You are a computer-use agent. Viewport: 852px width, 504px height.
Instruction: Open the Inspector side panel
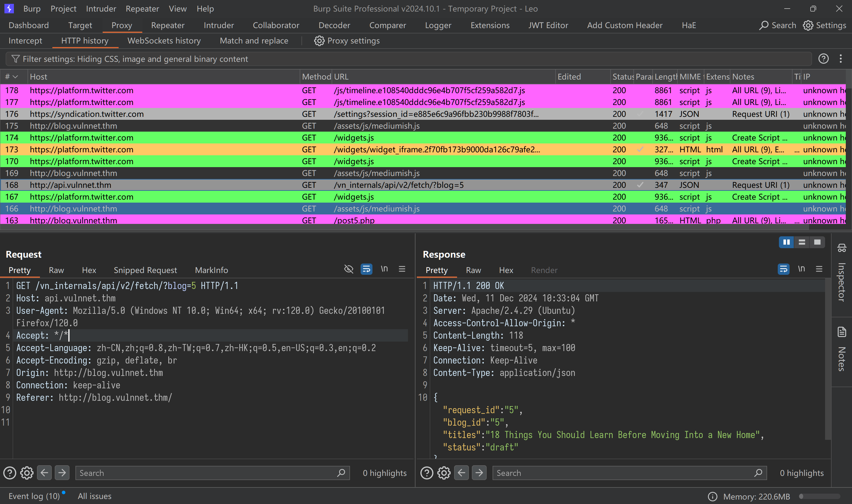click(841, 273)
